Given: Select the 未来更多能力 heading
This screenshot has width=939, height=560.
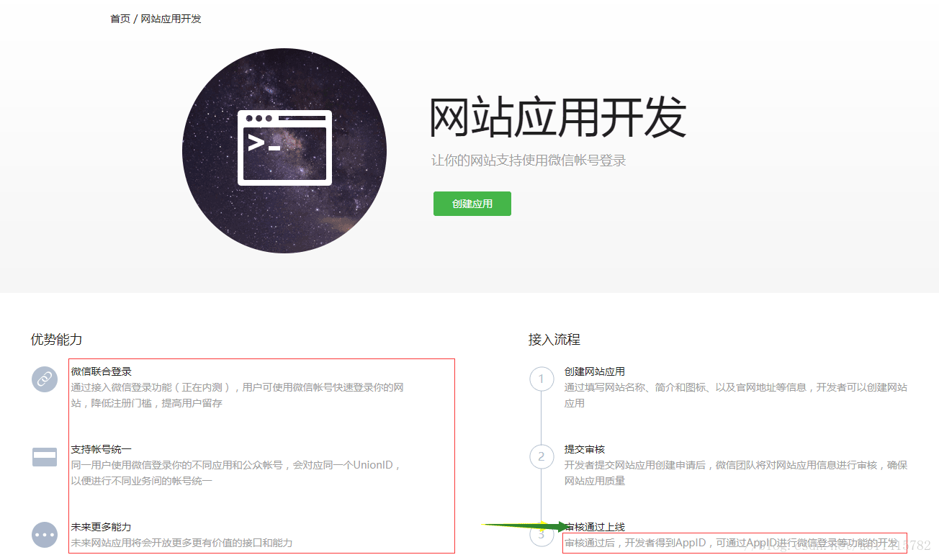Looking at the screenshot, I should (x=102, y=527).
